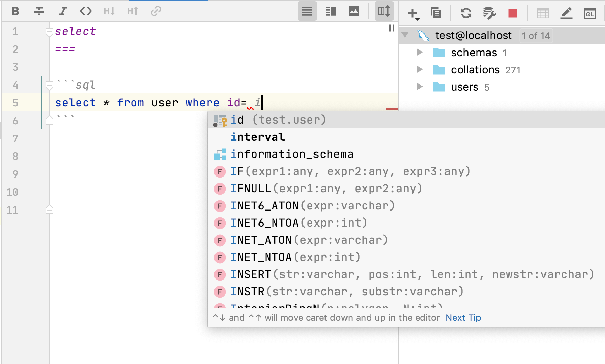605x364 pixels.
Task: Switch to preview-only view
Action: 354,11
